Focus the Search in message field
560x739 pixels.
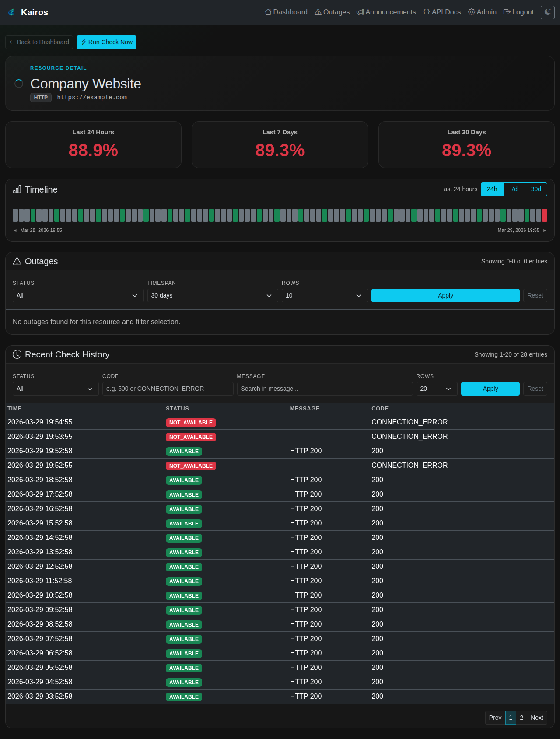[x=325, y=389]
